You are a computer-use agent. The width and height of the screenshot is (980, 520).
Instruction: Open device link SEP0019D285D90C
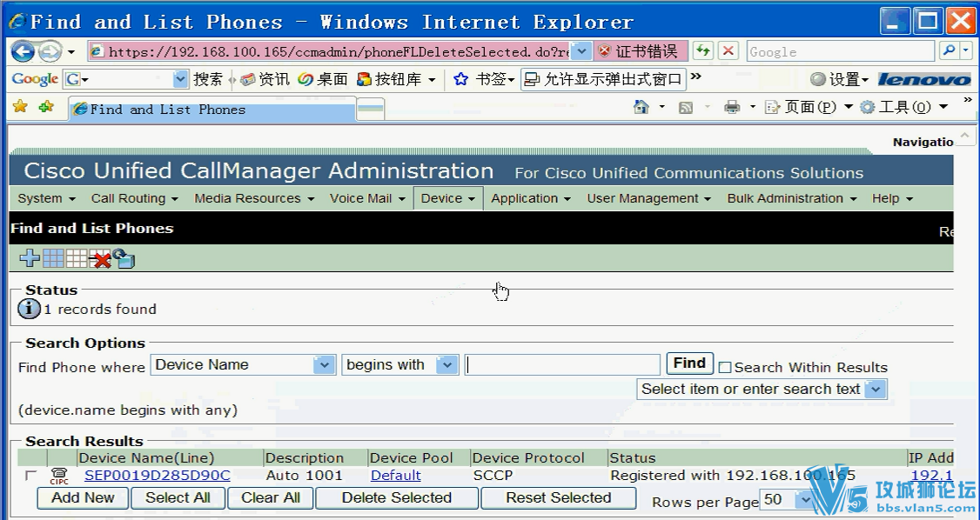[158, 476]
